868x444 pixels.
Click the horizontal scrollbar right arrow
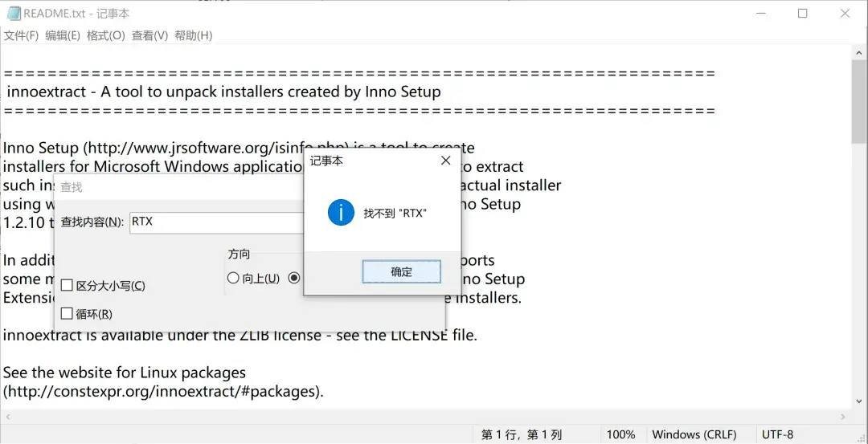pos(843,417)
